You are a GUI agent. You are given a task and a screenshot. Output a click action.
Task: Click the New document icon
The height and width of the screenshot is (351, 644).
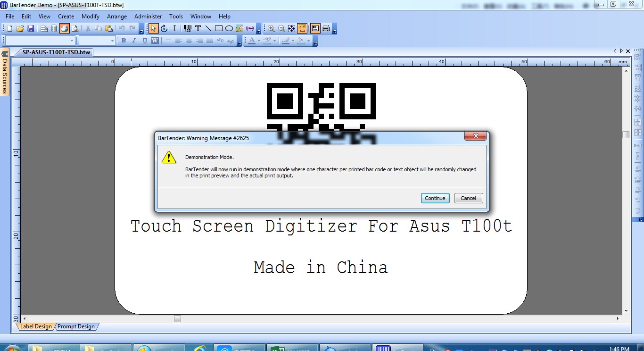(9, 29)
